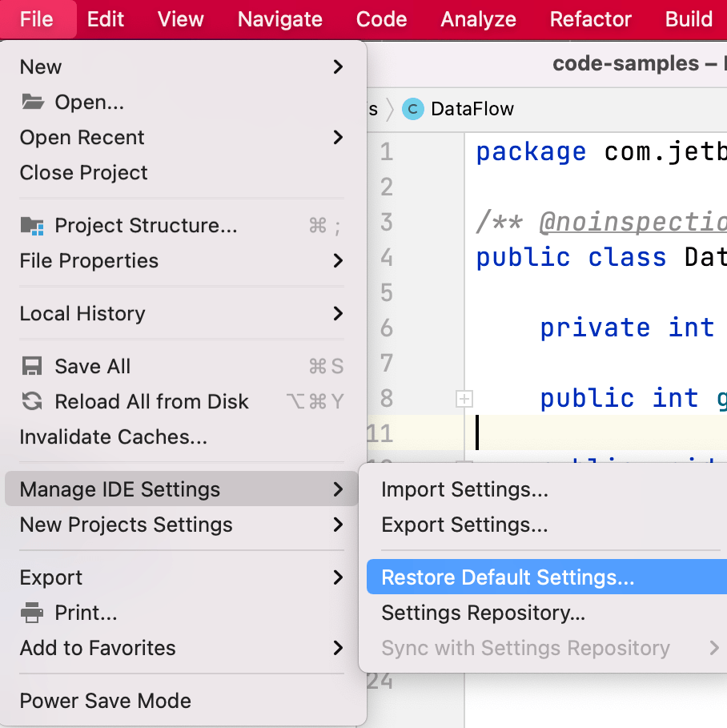Open the Refactor menu
This screenshot has height=728, width=727.
coord(590,19)
